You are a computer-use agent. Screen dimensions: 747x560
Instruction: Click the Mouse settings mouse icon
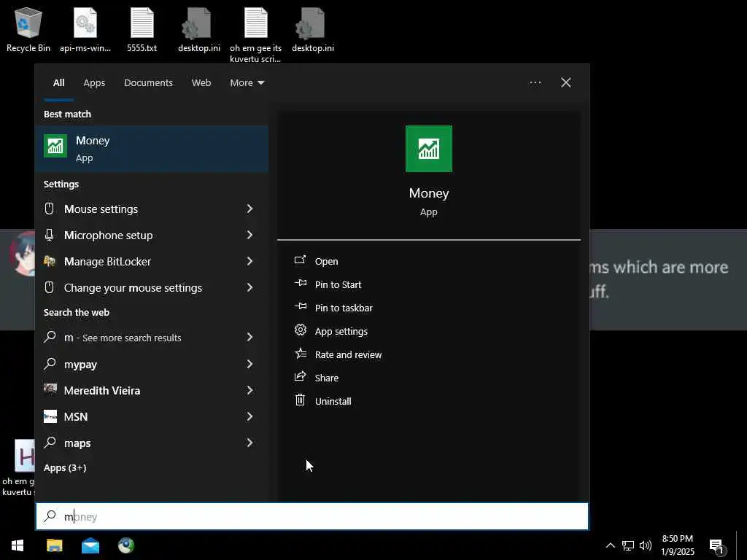click(49, 209)
